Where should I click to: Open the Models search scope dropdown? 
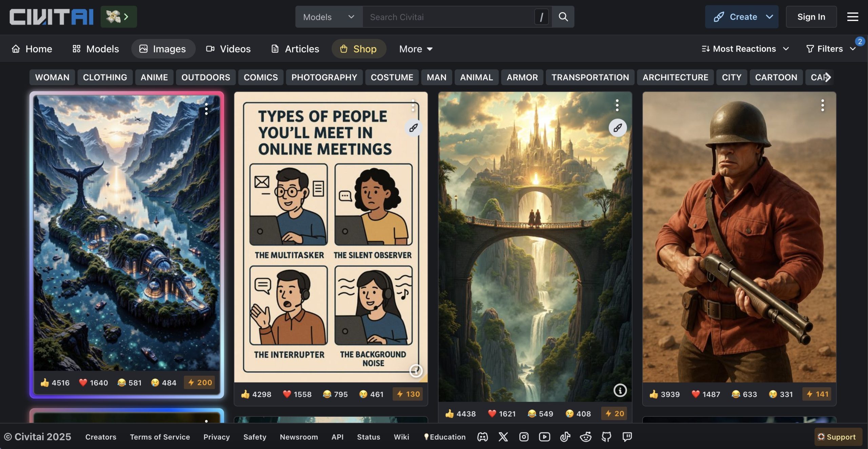[x=329, y=17]
